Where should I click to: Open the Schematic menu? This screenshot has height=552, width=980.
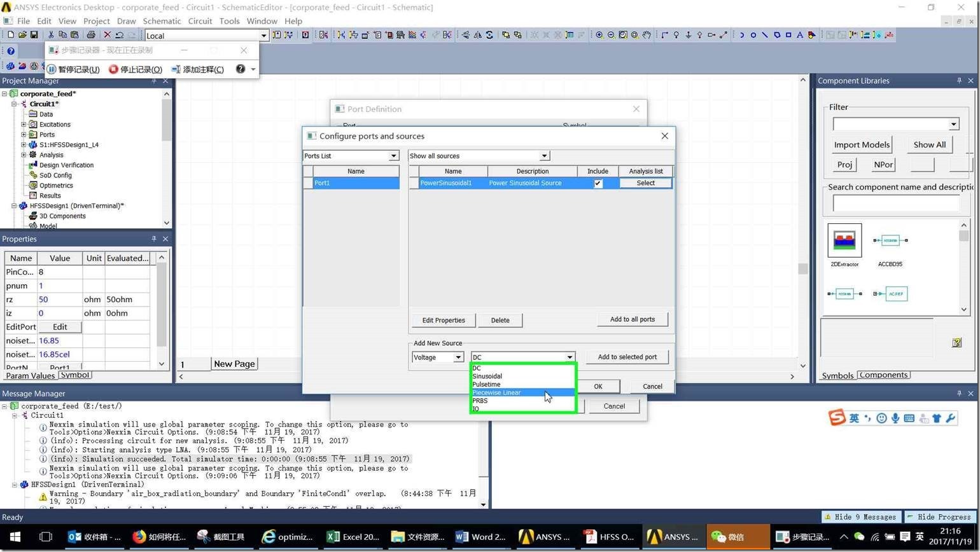(x=162, y=21)
